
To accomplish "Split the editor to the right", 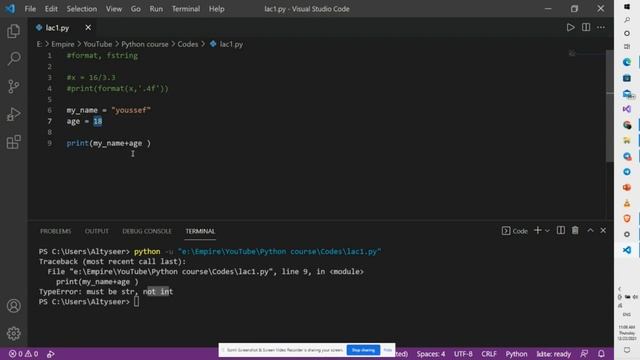I will pos(586,27).
